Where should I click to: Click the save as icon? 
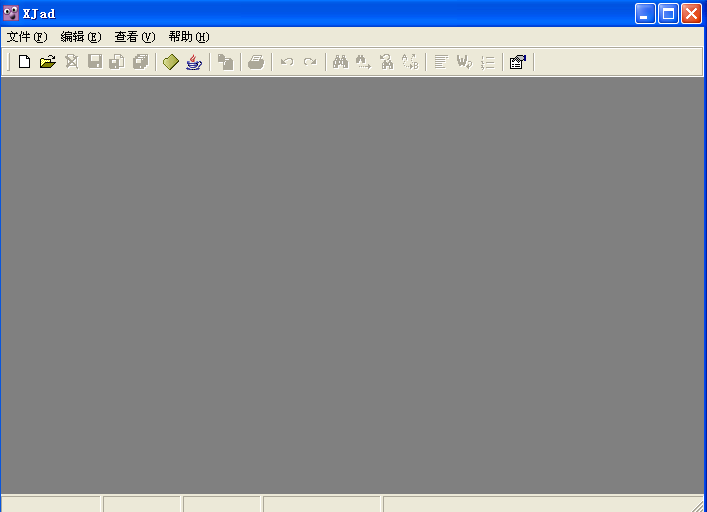click(x=117, y=62)
